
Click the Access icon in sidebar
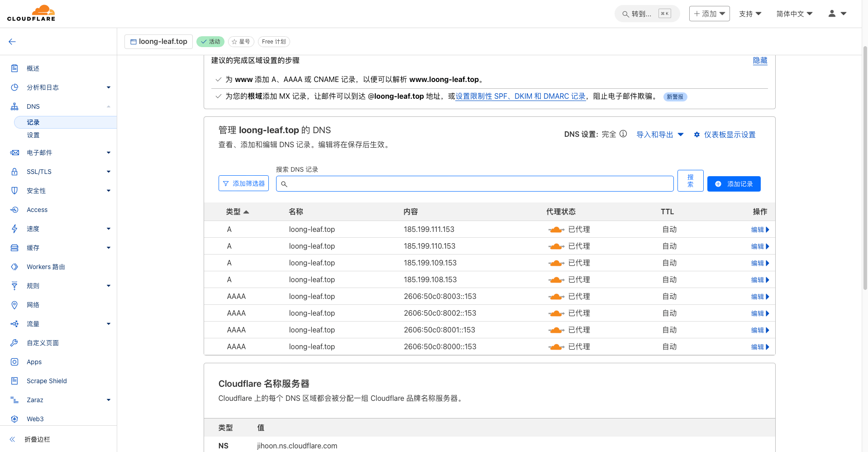[14, 210]
